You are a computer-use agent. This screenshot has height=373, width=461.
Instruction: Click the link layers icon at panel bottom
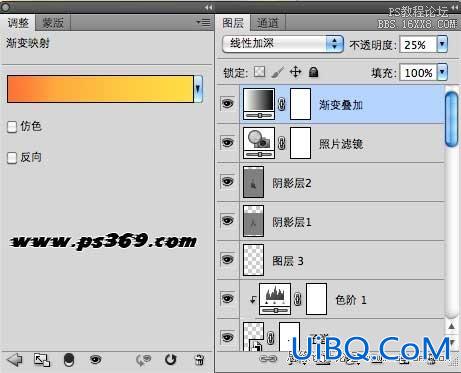coord(268,359)
